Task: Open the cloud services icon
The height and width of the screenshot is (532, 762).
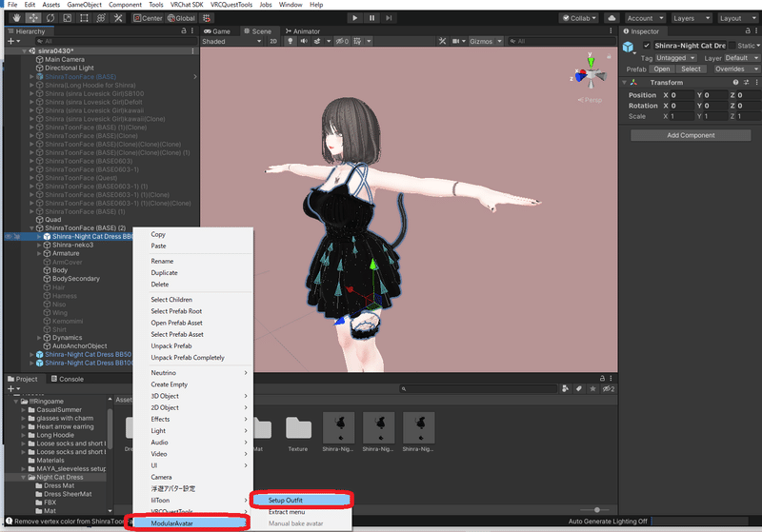Action: coord(611,18)
